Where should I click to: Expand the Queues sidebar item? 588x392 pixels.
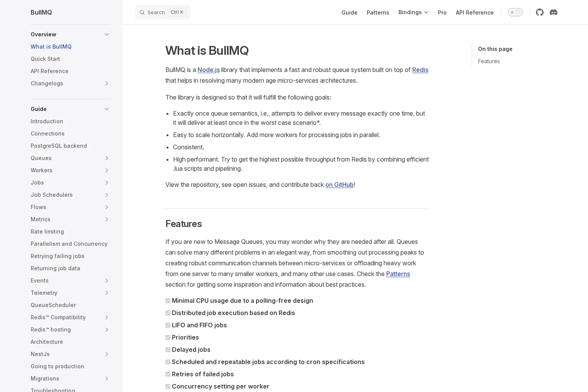pyautogui.click(x=107, y=158)
